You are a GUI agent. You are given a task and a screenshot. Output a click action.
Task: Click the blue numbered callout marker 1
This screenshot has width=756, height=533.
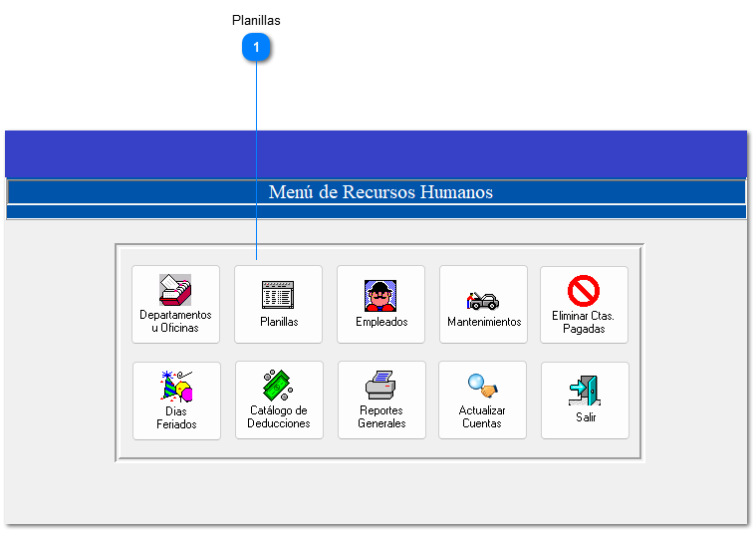[x=257, y=47]
